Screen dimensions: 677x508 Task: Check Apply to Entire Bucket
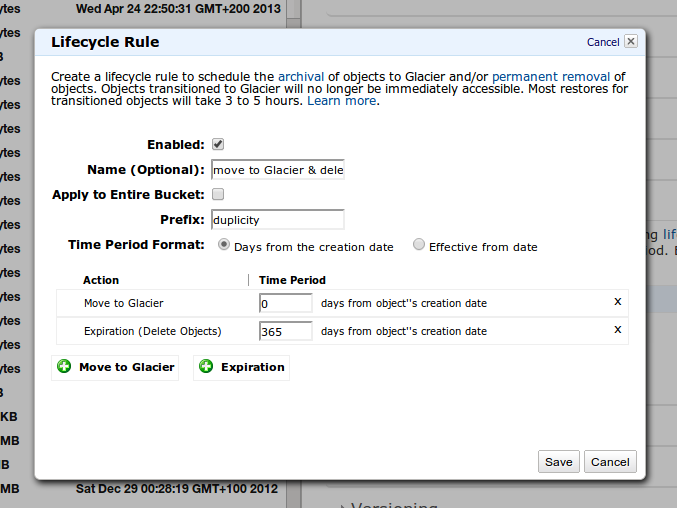point(218,194)
